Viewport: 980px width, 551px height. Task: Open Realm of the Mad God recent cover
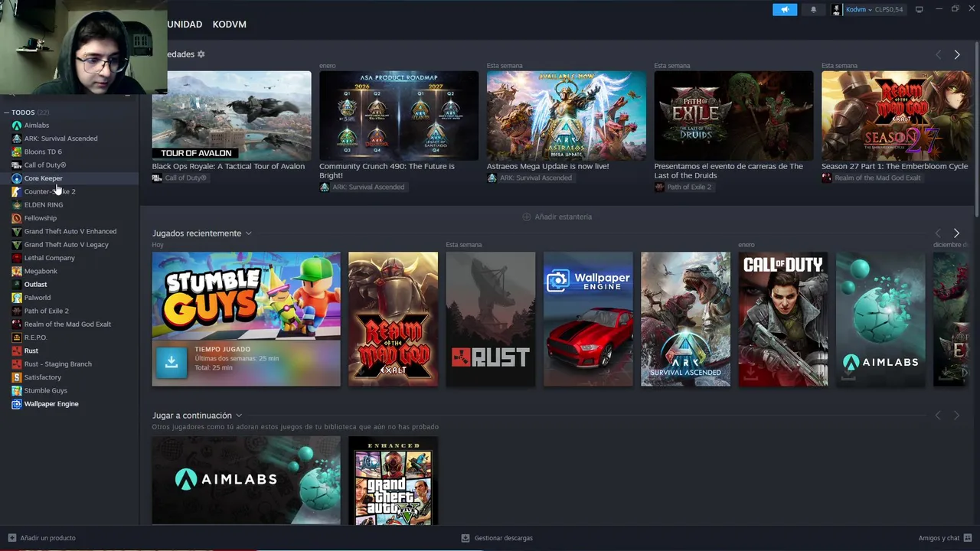point(393,319)
